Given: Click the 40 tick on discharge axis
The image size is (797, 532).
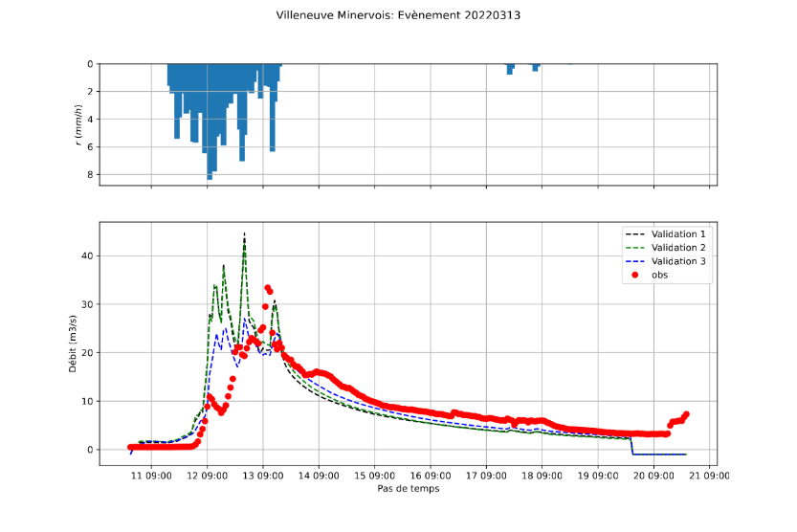Looking at the screenshot, I should click(87, 255).
